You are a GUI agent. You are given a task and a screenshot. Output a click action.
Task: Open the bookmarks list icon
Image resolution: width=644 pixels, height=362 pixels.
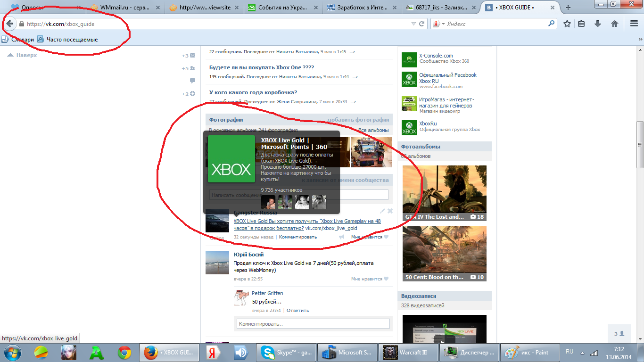[x=582, y=24]
